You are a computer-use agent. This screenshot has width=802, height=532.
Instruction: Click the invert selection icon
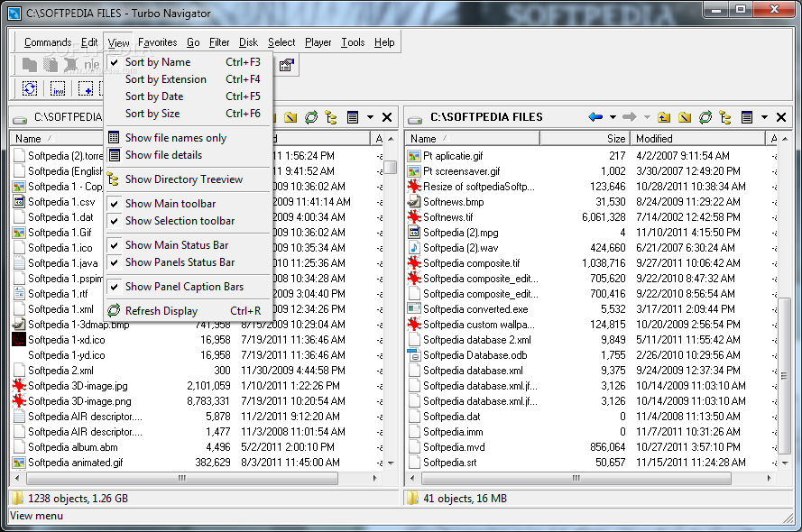pos(58,88)
